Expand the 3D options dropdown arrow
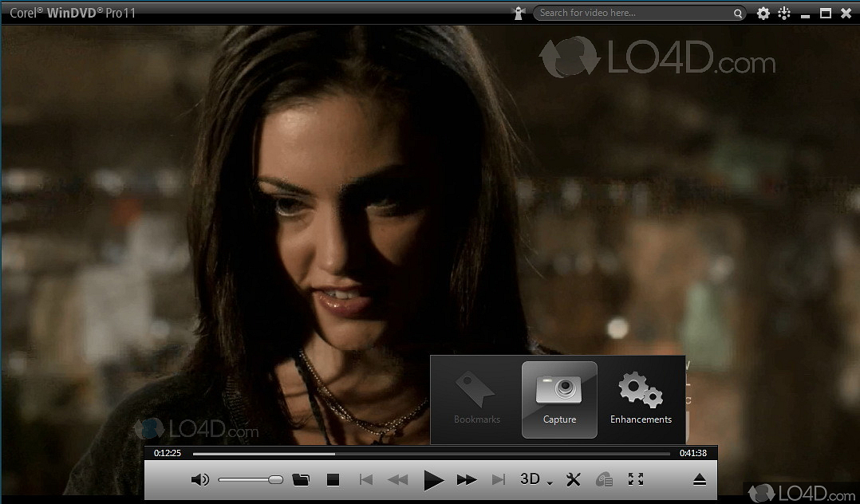 tap(547, 481)
